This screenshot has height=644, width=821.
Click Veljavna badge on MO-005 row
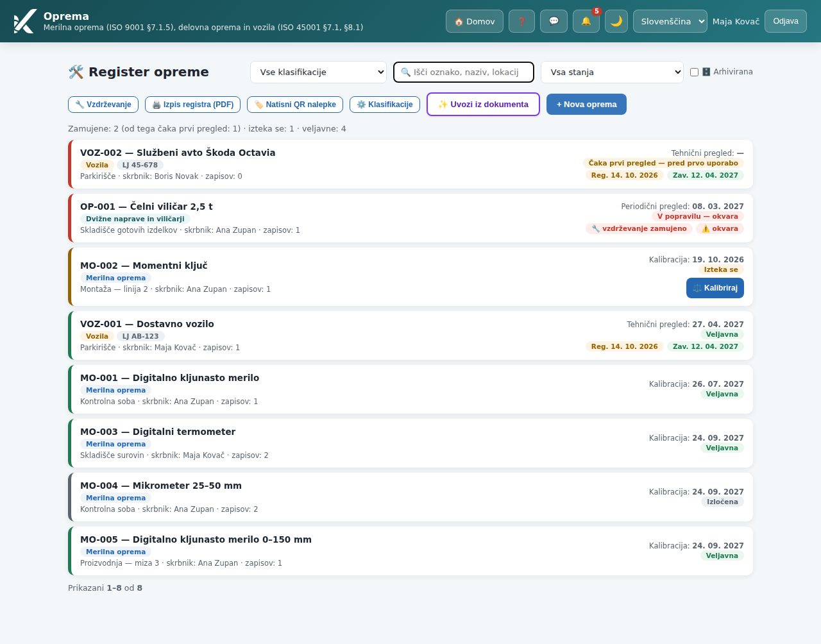click(722, 555)
